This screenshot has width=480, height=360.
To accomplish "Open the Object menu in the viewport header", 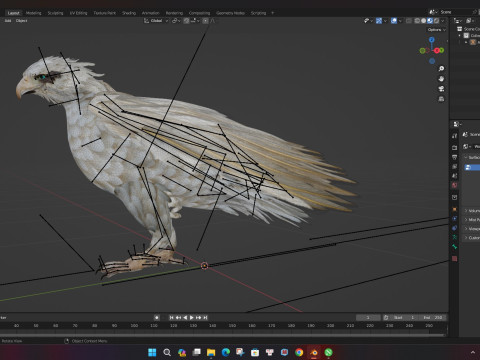I will coord(21,21).
